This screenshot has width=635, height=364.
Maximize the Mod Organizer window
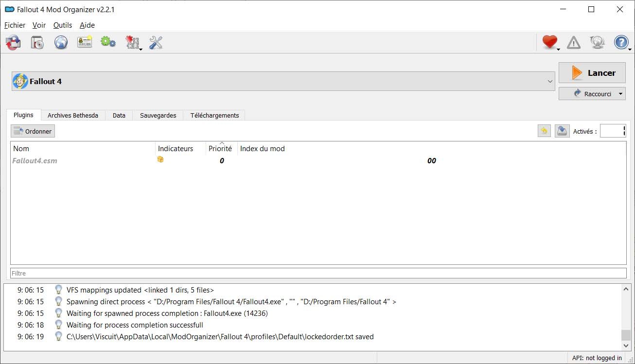click(x=591, y=9)
